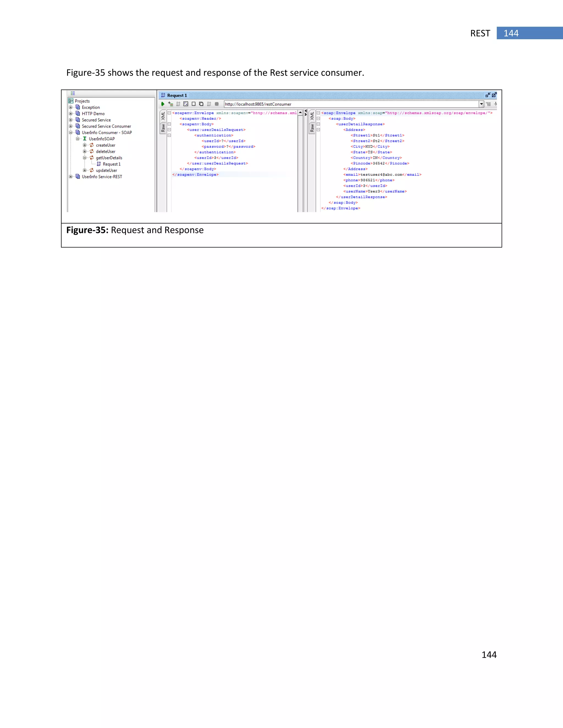Click the undock panel icon in title bar

click(x=488, y=95)
